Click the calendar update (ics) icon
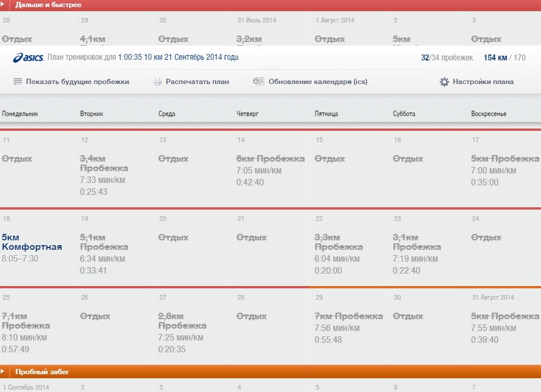The width and height of the screenshot is (541, 392). [x=258, y=82]
